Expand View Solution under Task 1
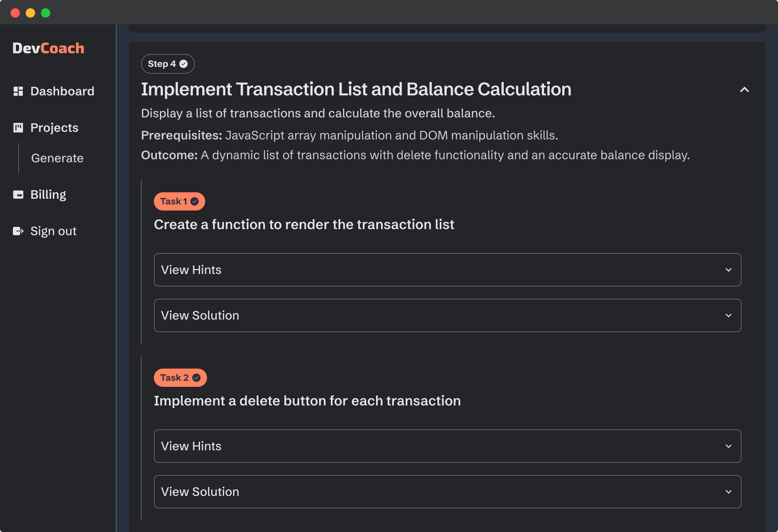The image size is (778, 532). click(446, 315)
